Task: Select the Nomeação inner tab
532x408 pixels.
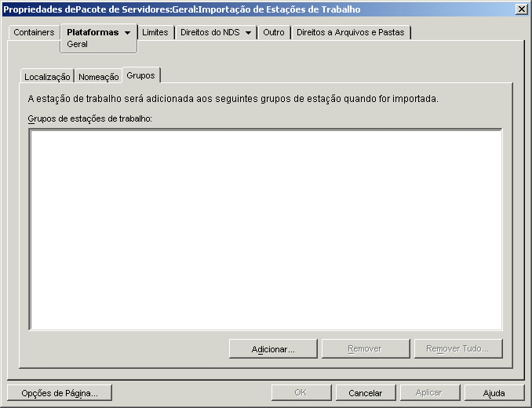Action: (99, 77)
